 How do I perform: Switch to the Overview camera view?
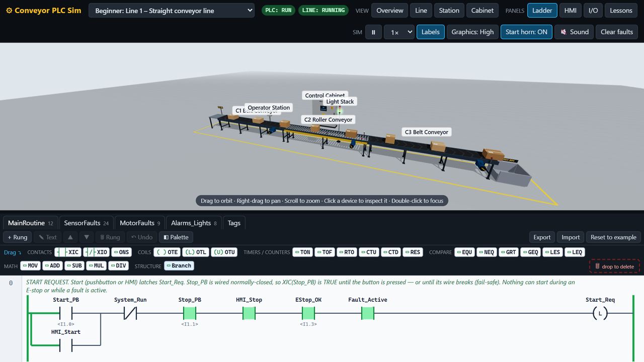389,11
